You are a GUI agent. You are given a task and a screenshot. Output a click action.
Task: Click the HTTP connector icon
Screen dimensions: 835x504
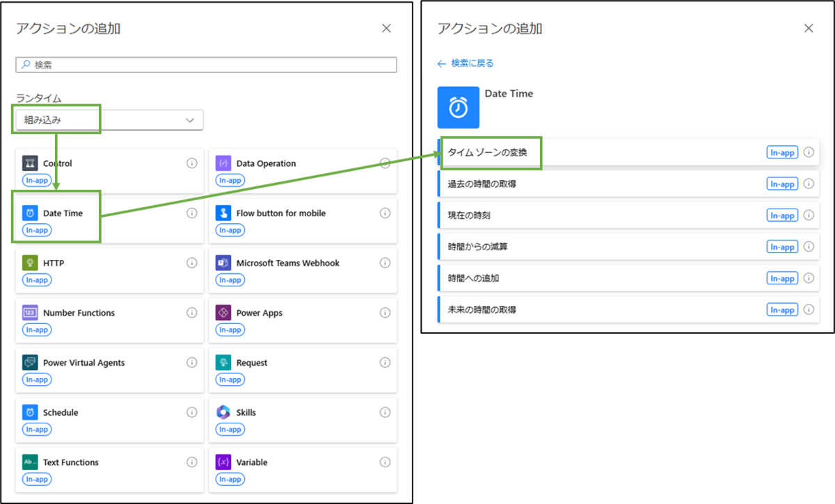click(x=29, y=263)
